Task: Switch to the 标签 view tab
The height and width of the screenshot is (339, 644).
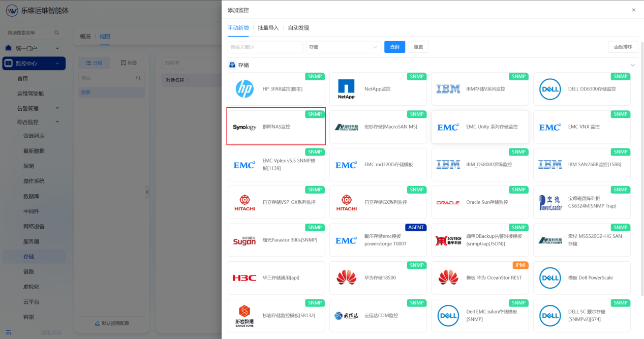Action: click(129, 63)
